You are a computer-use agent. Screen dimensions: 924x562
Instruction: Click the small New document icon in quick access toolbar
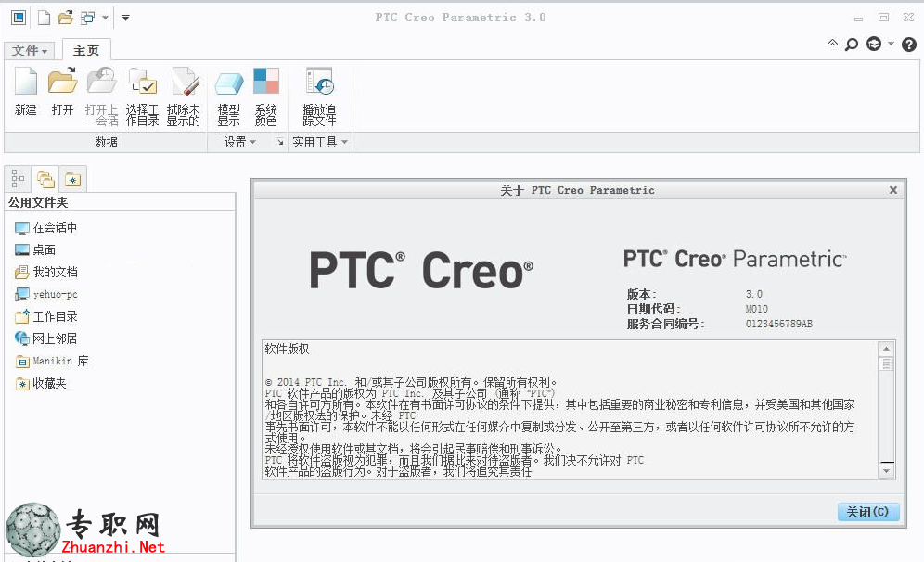click(x=45, y=18)
